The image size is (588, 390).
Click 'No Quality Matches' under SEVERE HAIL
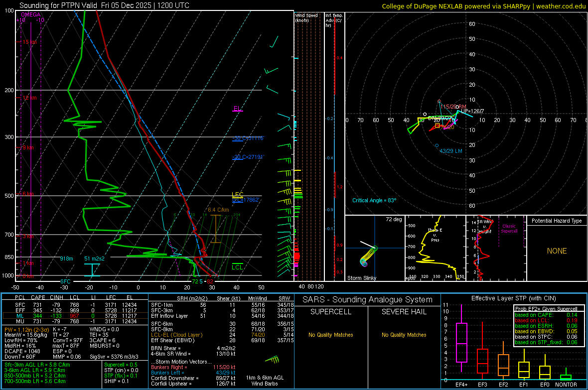pyautogui.click(x=404, y=335)
